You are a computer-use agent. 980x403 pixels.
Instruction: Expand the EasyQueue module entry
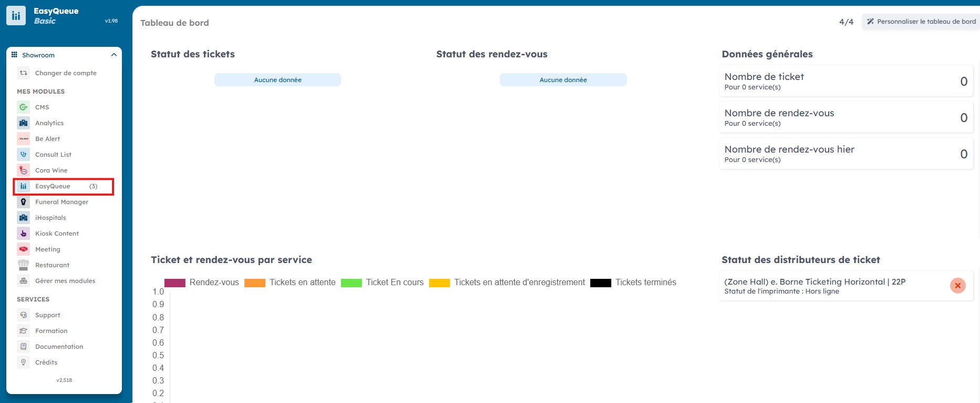pos(63,186)
